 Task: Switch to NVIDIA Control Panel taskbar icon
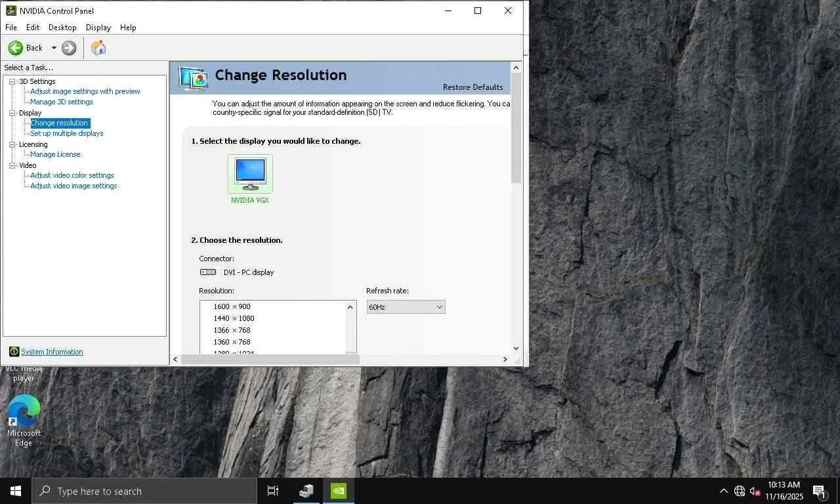click(338, 491)
